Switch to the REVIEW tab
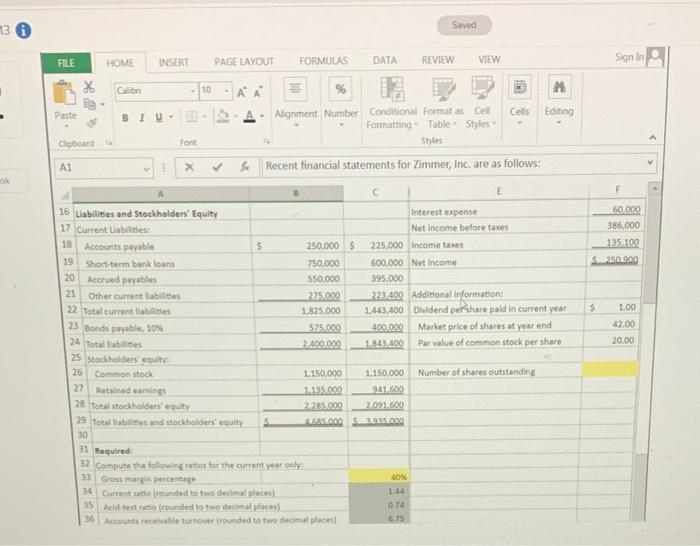 (438, 60)
